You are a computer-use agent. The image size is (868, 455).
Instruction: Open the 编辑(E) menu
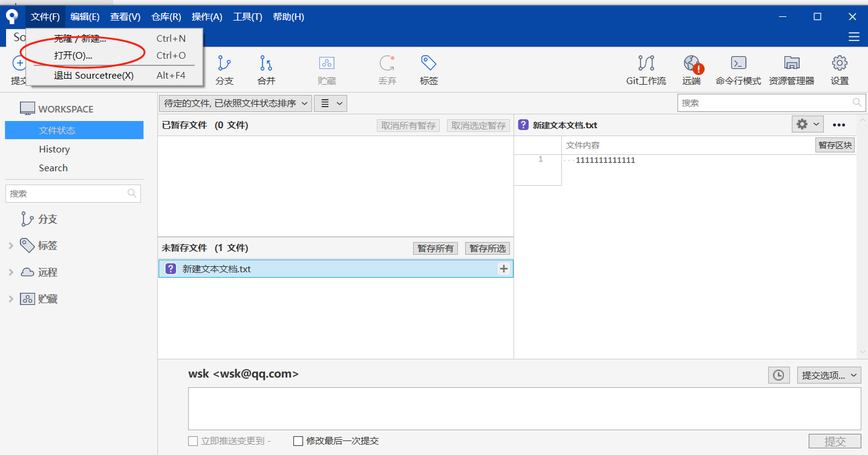[85, 17]
